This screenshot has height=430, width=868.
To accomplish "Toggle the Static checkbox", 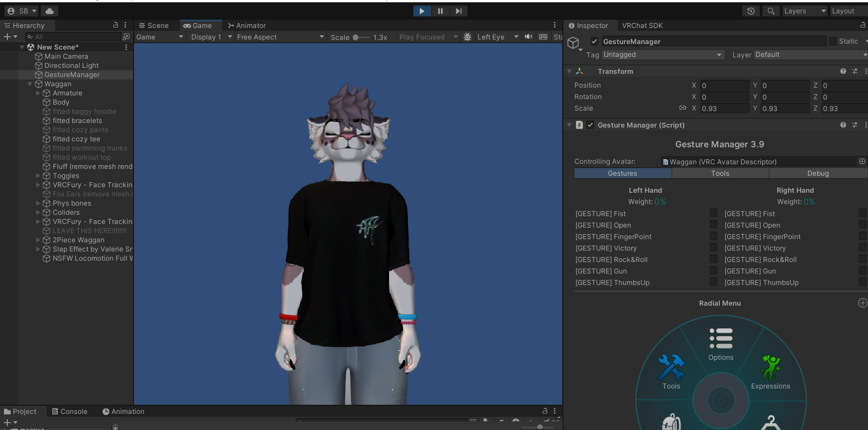I will click(833, 41).
